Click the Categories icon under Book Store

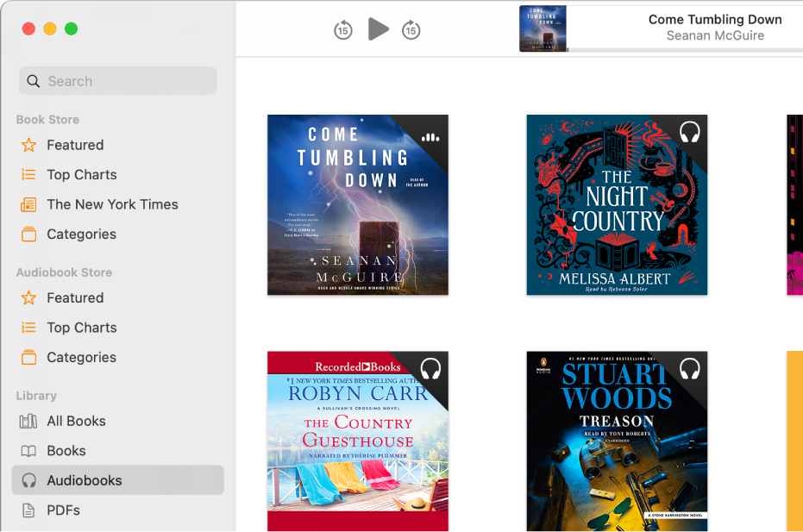point(28,234)
